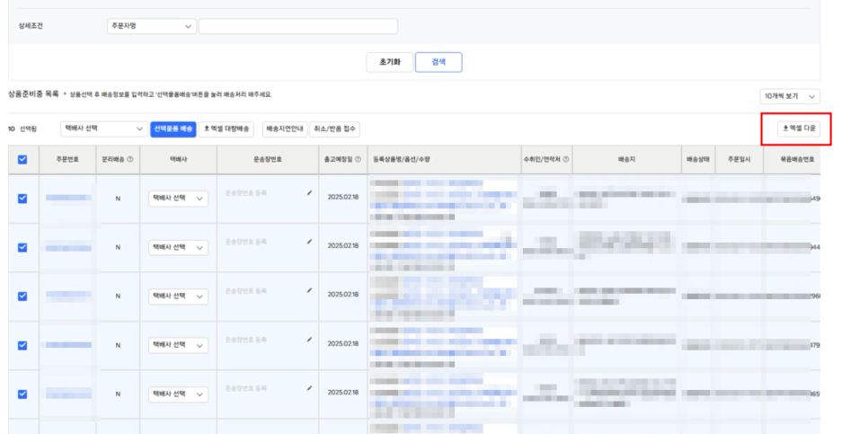Open the 10개씩 보기 page size dropdown
The height and width of the screenshot is (434, 868).
tap(790, 96)
